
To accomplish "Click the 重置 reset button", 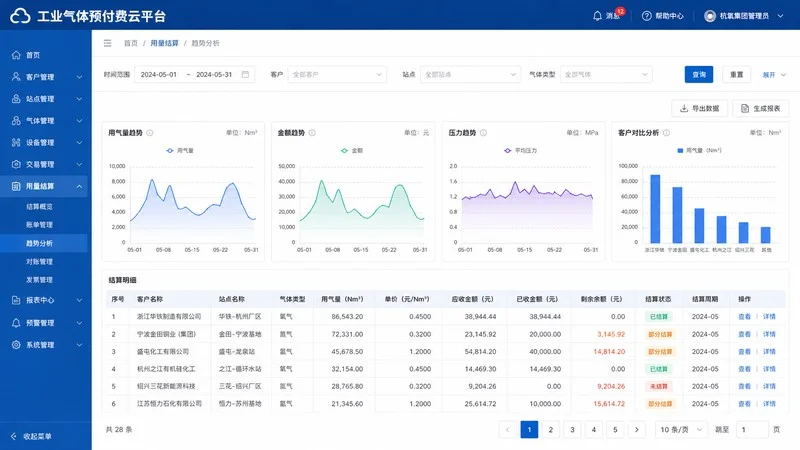I will tap(736, 74).
